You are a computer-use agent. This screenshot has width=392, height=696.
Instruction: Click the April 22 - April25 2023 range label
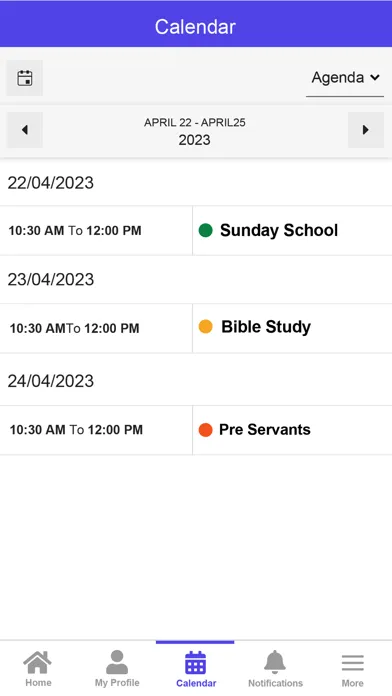click(x=194, y=132)
